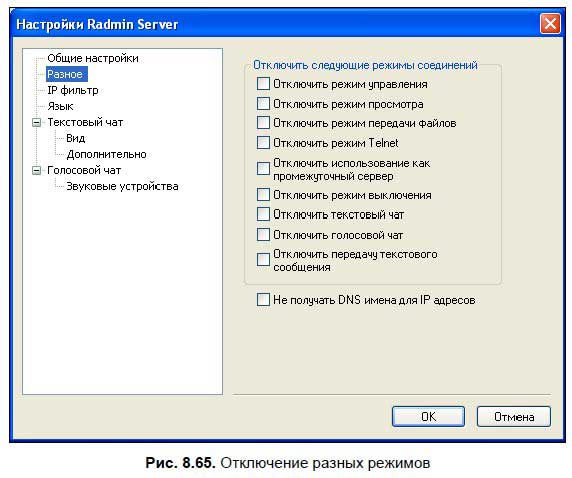
Task: Check "Отключить использование как промежуточный сервер"
Action: coord(263,169)
